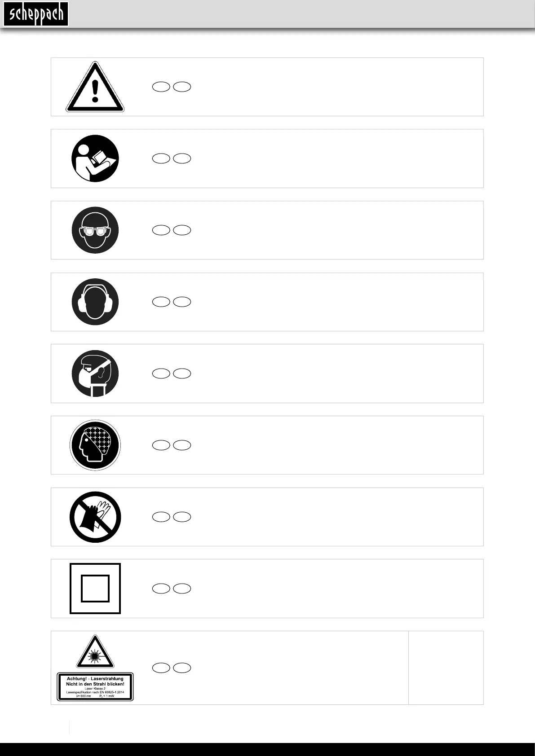Click the second oval beside the ear protection symbol
The image size is (535, 756).
click(x=182, y=302)
